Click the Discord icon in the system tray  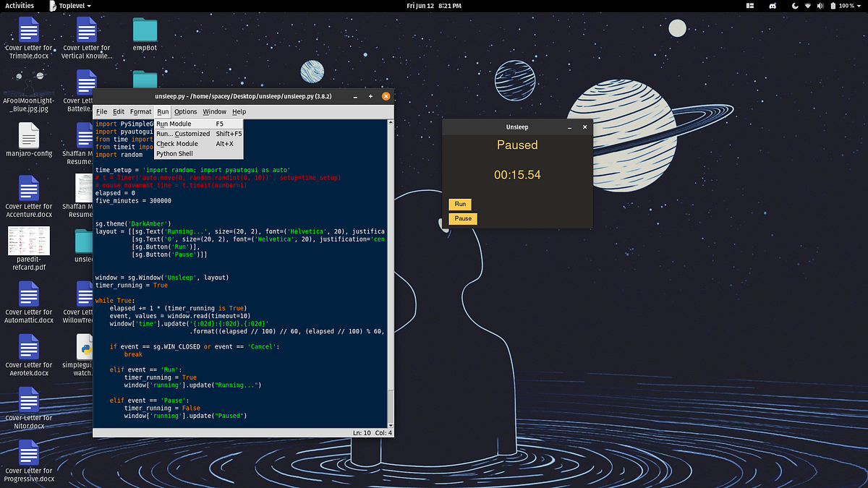773,6
